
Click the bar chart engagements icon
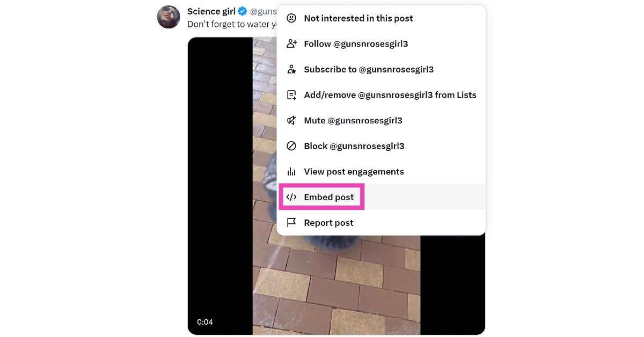(291, 172)
